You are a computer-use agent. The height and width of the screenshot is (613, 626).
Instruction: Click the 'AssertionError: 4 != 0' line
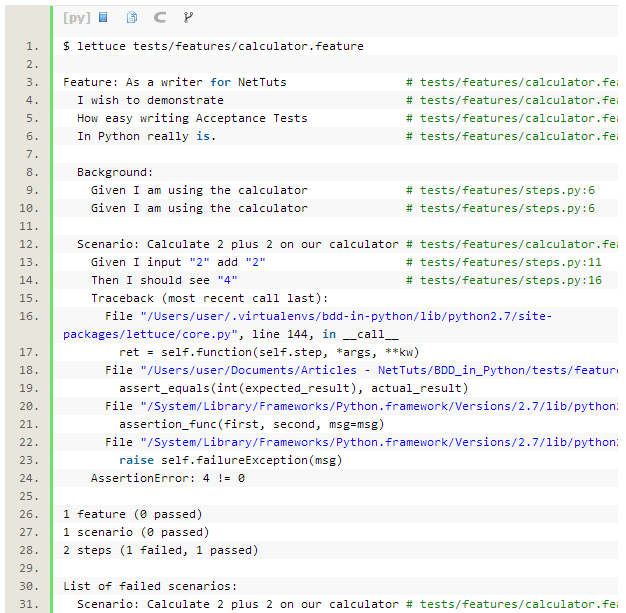167,478
